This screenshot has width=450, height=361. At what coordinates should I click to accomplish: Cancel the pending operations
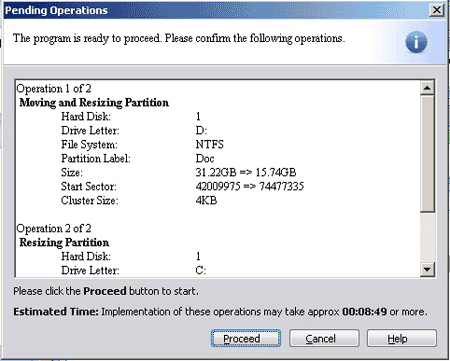(324, 338)
